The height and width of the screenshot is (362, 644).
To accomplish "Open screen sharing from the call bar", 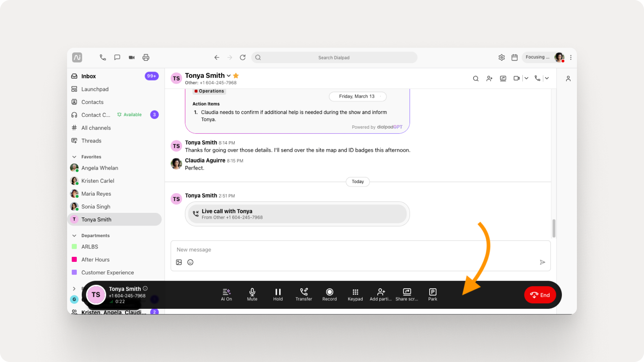I will [406, 295].
